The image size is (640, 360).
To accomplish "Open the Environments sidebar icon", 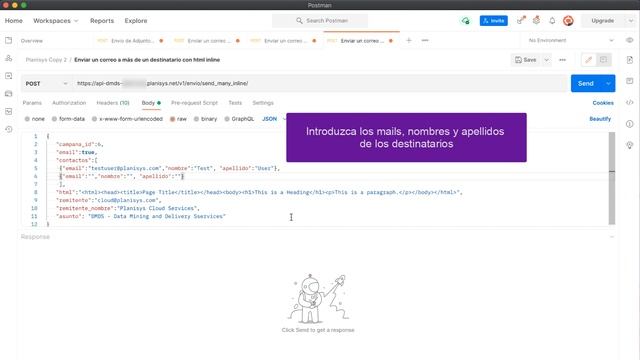I will (9, 76).
